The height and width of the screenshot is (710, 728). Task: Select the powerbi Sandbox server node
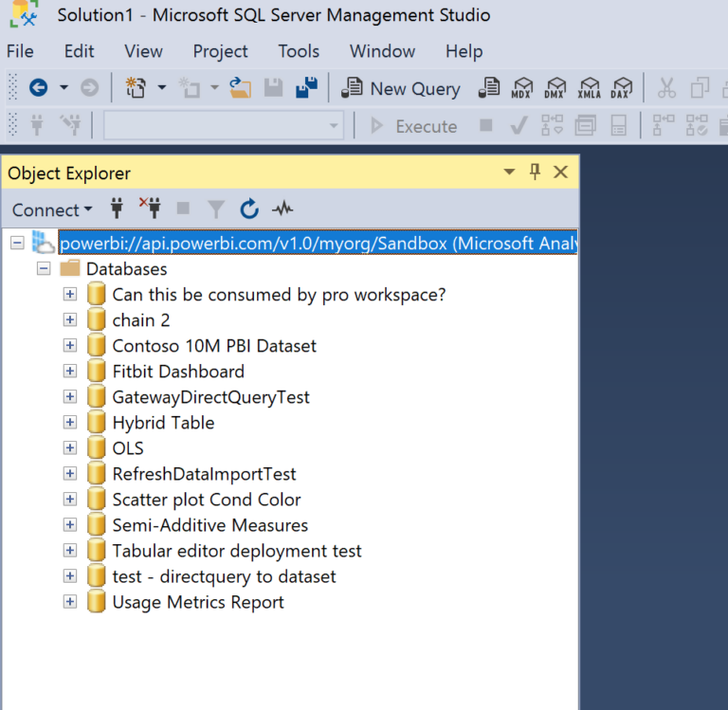click(318, 243)
